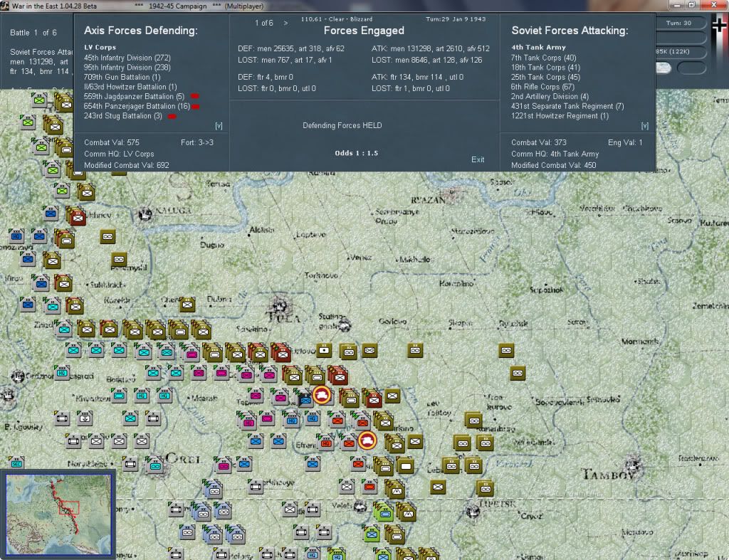
Task: Open 709th Gun Battalion (1) entry
Action: click(122, 77)
